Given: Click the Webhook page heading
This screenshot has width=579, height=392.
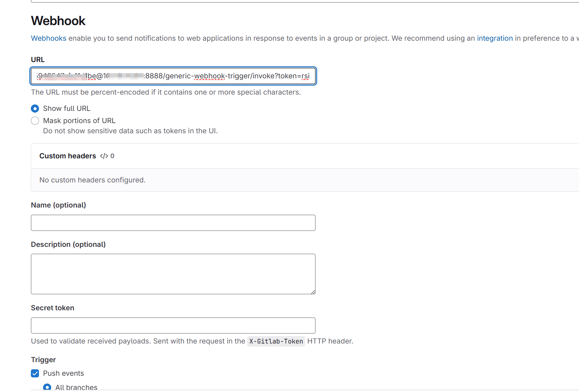Looking at the screenshot, I should tap(58, 21).
